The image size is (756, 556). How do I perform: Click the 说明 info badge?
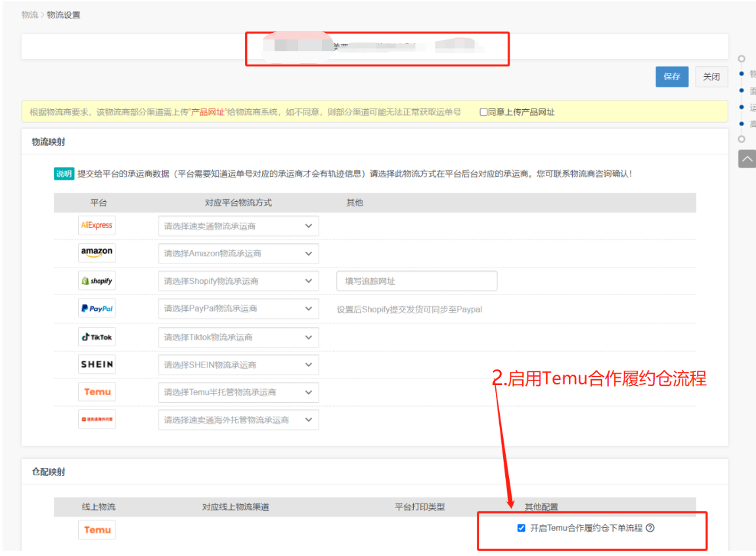[64, 174]
